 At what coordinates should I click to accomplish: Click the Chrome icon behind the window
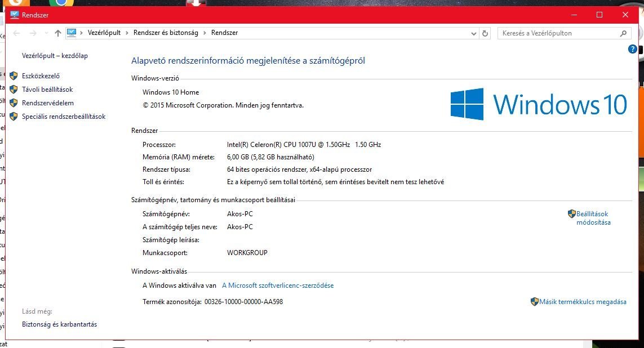[x=61, y=2]
